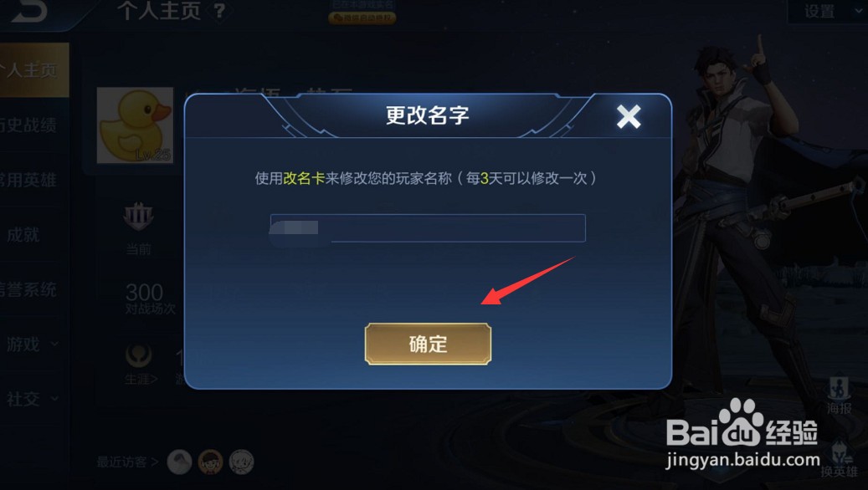
Task: Open the 成就 sidebar tab
Action: pyautogui.click(x=23, y=234)
